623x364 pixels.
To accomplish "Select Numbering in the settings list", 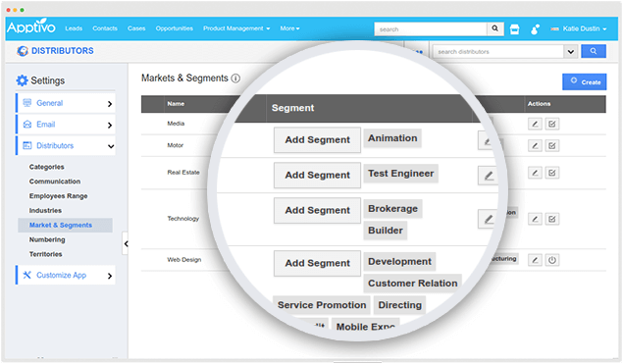I will 47,239.
